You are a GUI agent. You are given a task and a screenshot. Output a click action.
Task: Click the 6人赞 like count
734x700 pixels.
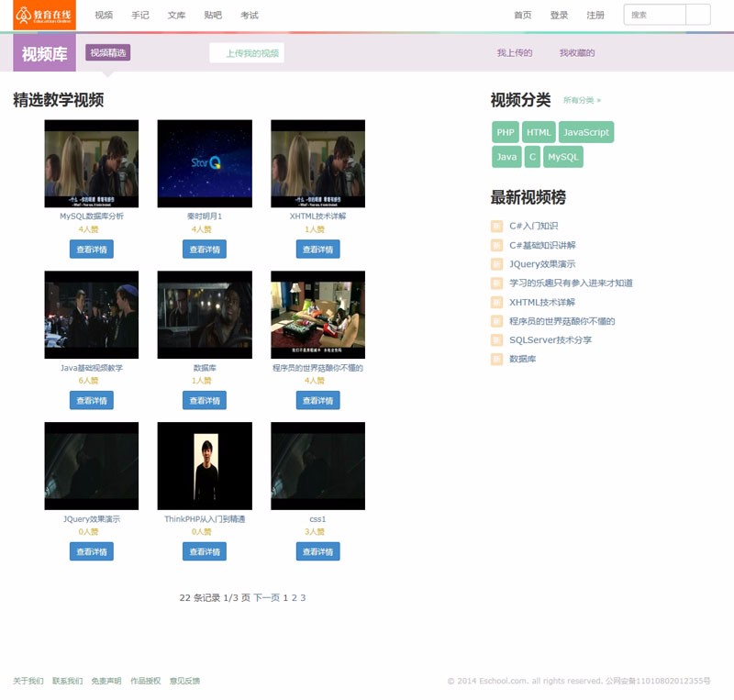click(x=88, y=380)
